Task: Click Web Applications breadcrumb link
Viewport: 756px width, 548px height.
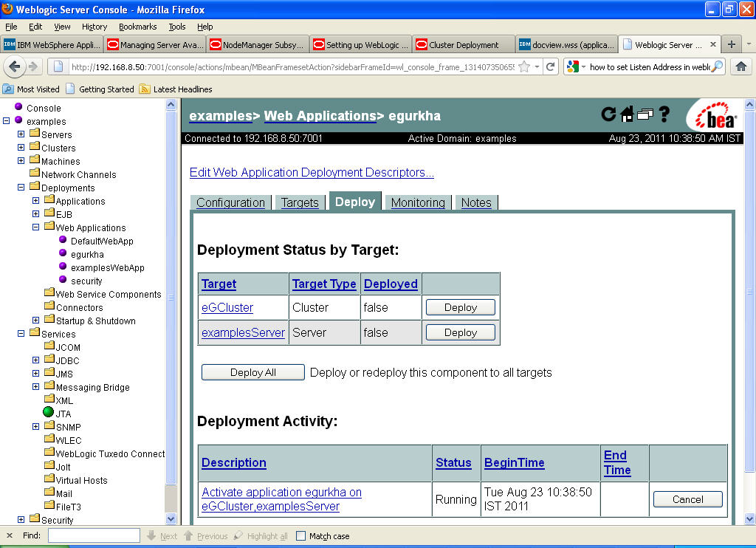Action: pyautogui.click(x=320, y=116)
